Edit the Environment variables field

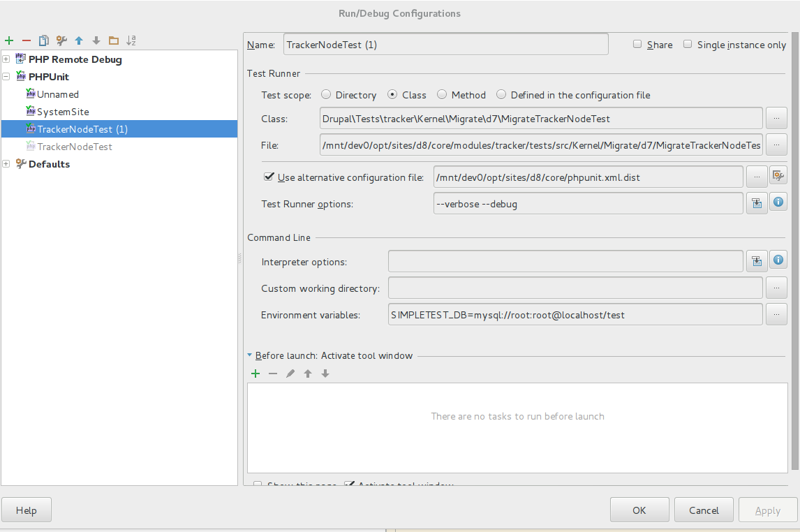[x=575, y=314]
